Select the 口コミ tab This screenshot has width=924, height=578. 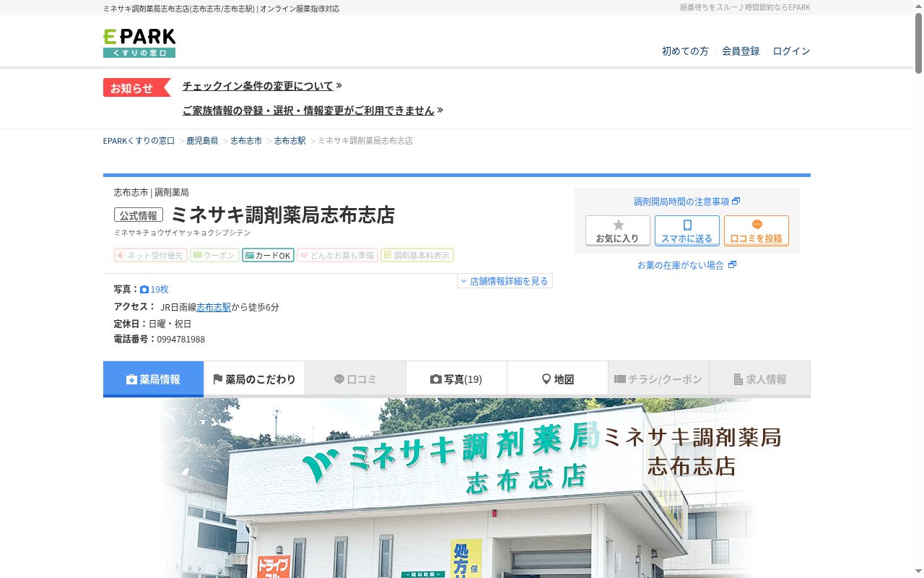tap(356, 379)
